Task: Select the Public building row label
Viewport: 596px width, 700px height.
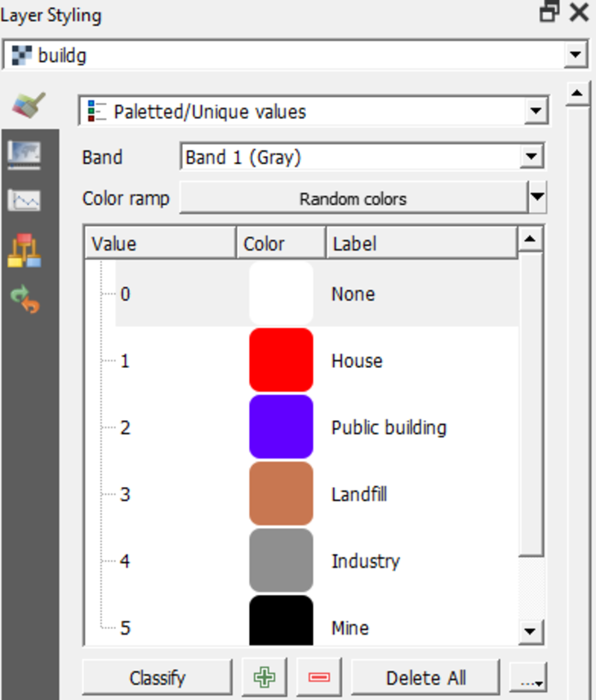Action: point(389,428)
